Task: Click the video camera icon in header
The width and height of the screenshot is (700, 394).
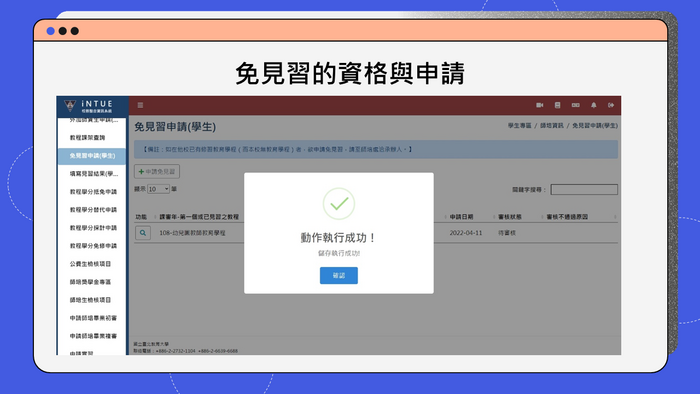Action: point(539,105)
